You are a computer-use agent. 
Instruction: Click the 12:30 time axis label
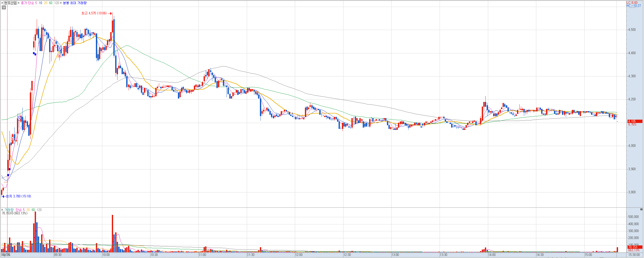click(347, 255)
